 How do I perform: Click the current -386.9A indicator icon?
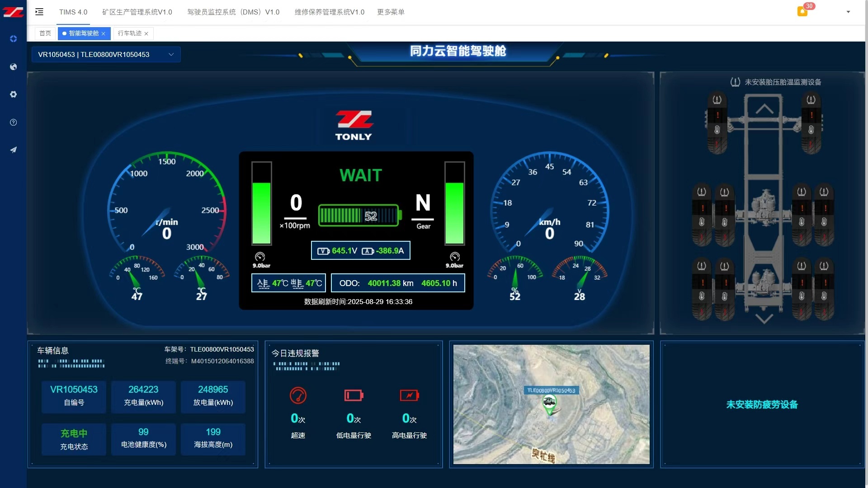click(368, 251)
